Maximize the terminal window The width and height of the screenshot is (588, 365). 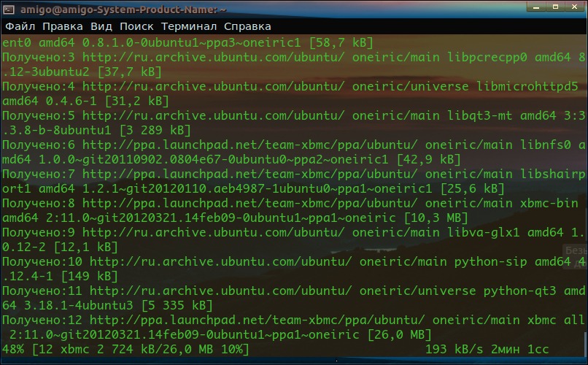555,7
